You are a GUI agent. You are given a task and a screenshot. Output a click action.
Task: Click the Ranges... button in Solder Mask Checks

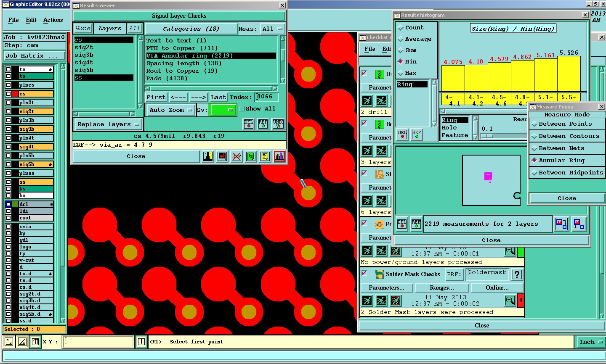tap(442, 288)
